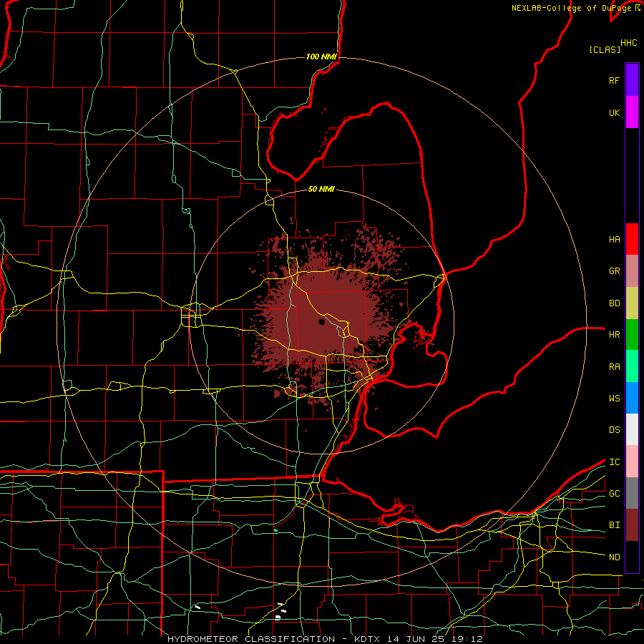Click the HA legend label
Viewport: 644px width, 644px height.
(614, 239)
